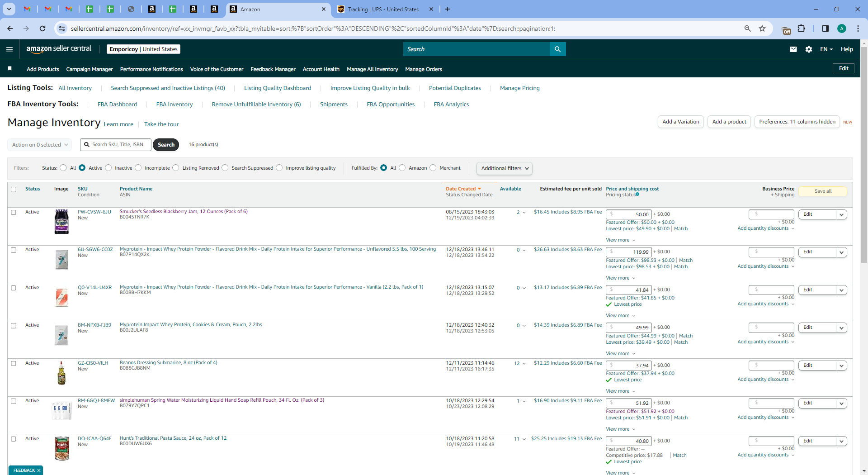The height and width of the screenshot is (475, 868).
Task: Click the Search SKU, Title, ISBN field
Action: click(116, 145)
